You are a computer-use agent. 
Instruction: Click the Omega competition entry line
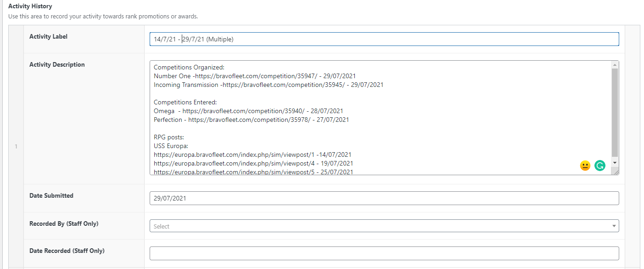tap(248, 111)
